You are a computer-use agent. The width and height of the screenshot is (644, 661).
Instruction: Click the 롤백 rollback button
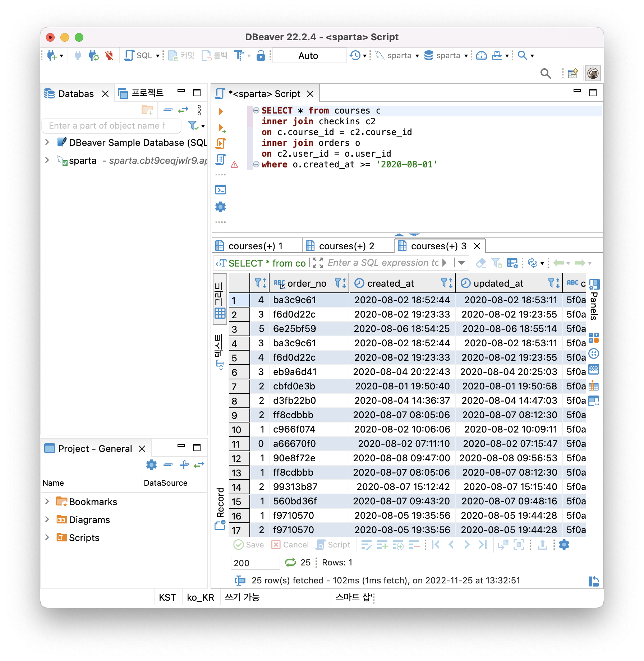pyautogui.click(x=215, y=55)
